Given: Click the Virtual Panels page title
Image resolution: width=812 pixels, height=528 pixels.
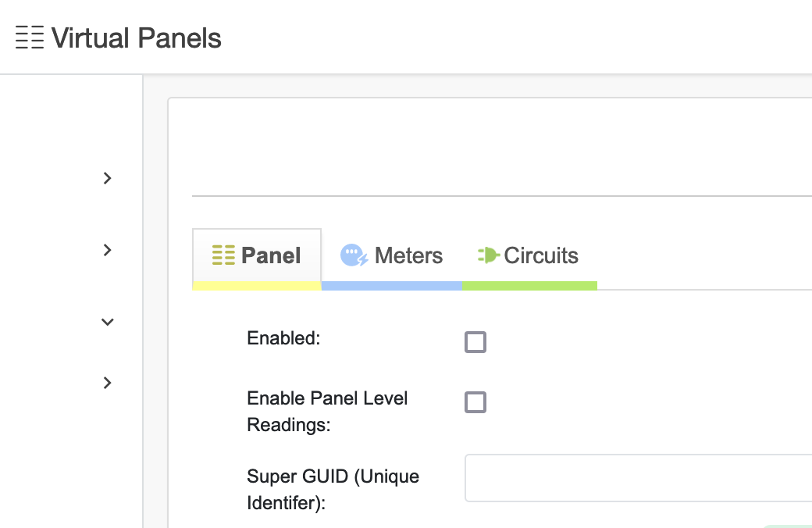Looking at the screenshot, I should [x=137, y=37].
